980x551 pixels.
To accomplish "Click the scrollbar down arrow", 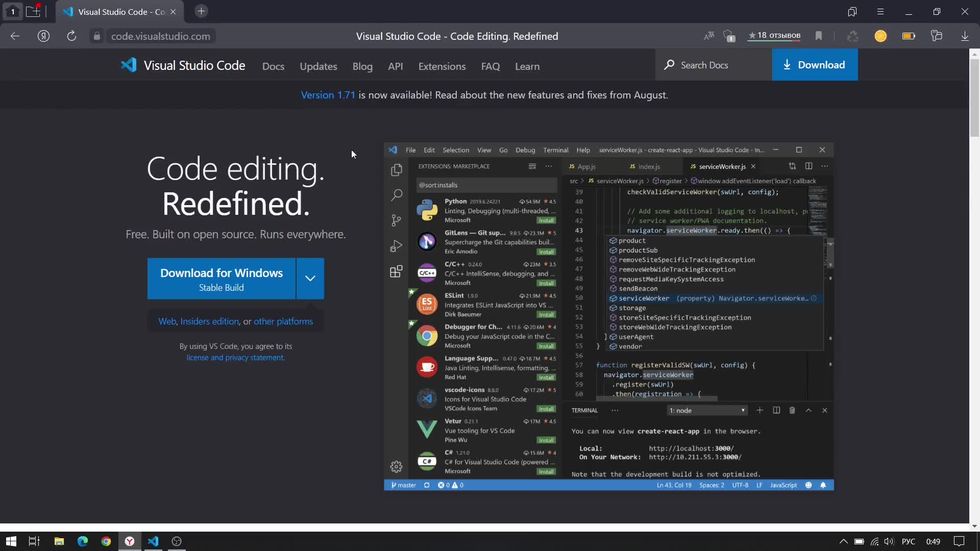I will tap(974, 526).
